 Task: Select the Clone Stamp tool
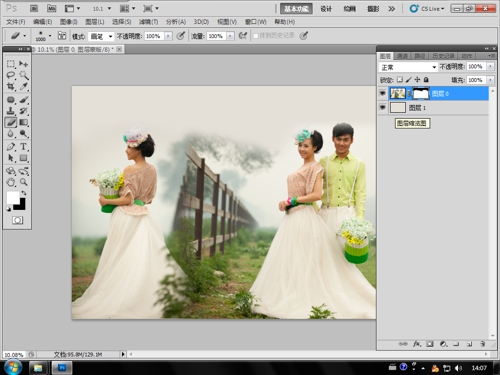click(x=11, y=111)
